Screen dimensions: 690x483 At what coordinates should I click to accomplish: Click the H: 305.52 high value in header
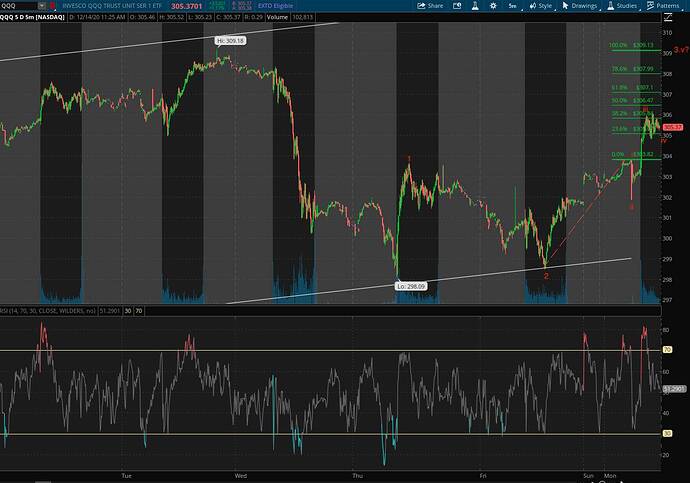[x=171, y=17]
